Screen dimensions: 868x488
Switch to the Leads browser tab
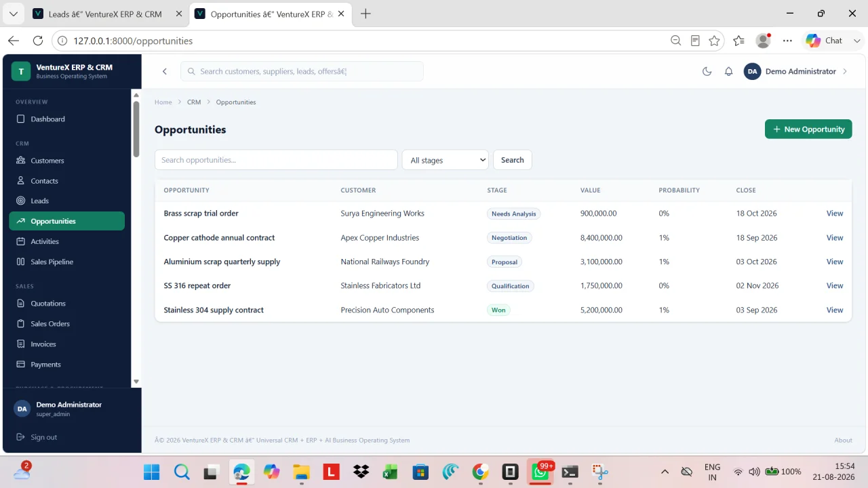(105, 14)
